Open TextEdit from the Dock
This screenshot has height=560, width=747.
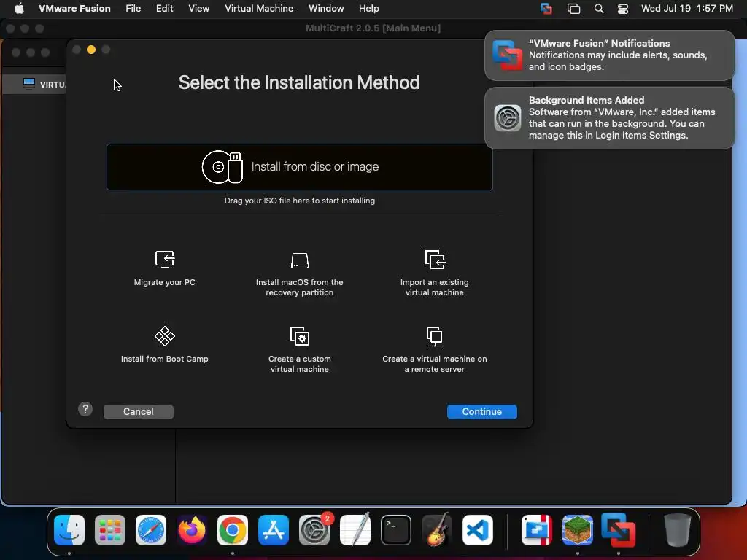tap(355, 529)
